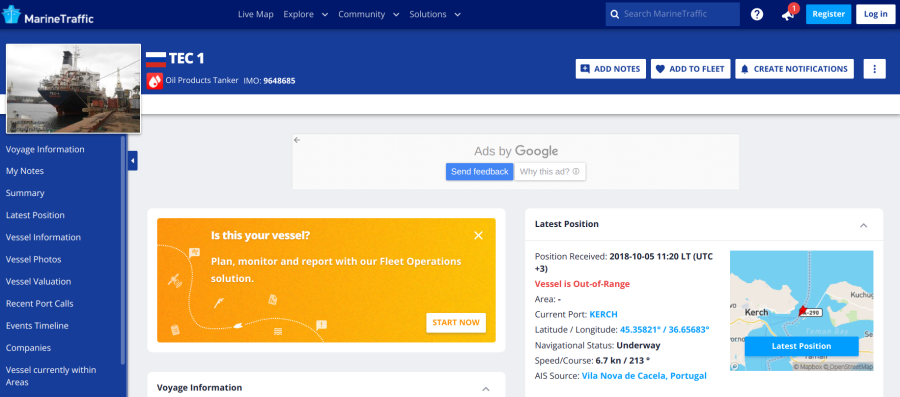Click the Latest Position map button

click(801, 346)
